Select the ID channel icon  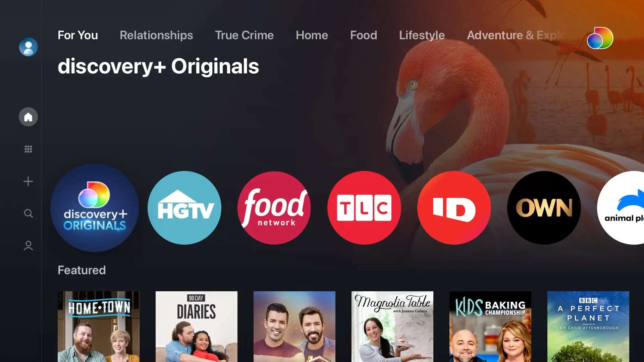(x=453, y=207)
